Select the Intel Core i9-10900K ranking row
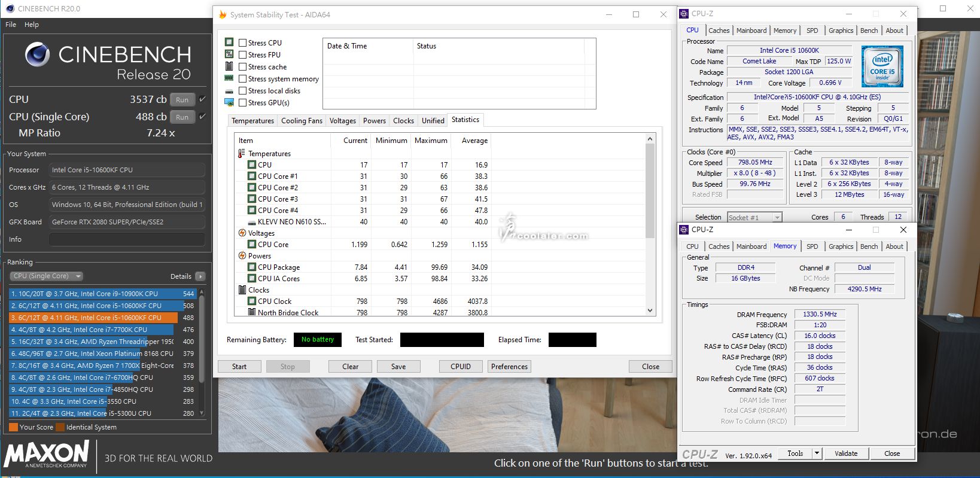Screen dimensions: 980x478 (103, 294)
